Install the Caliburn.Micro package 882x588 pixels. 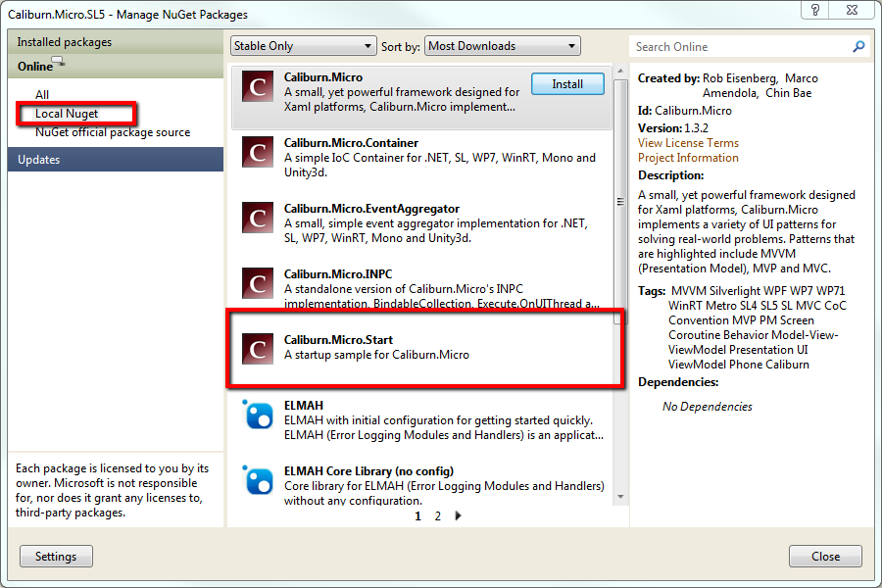(x=567, y=84)
